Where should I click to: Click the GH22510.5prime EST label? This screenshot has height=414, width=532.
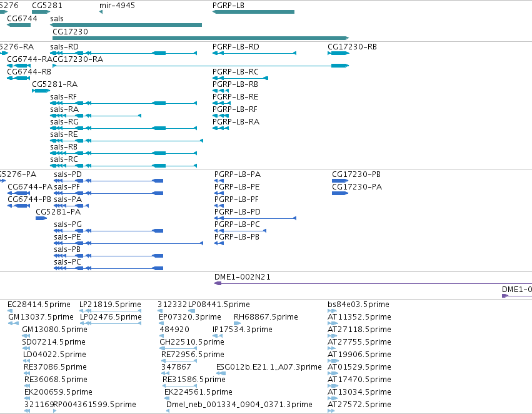(192, 342)
